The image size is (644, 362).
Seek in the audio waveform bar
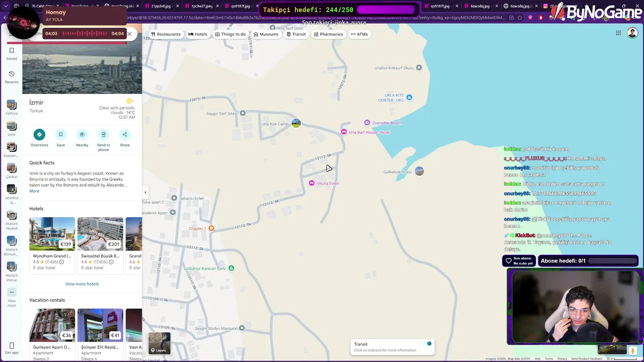click(x=85, y=34)
